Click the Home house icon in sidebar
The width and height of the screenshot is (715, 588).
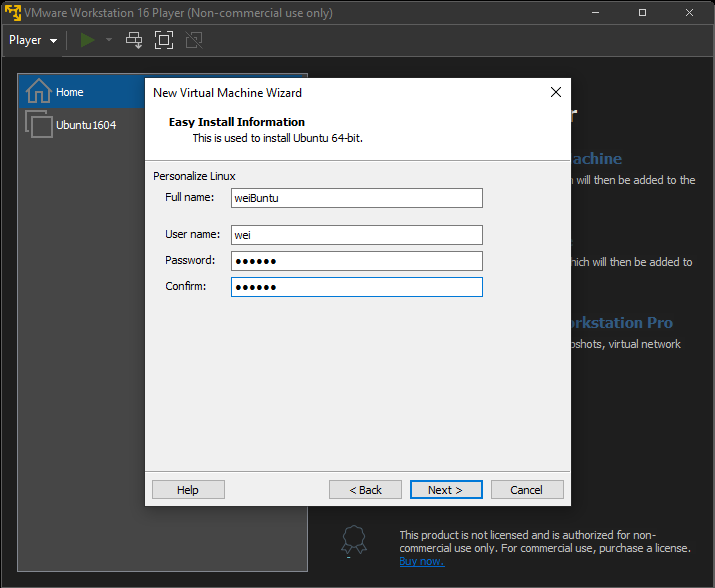38,91
